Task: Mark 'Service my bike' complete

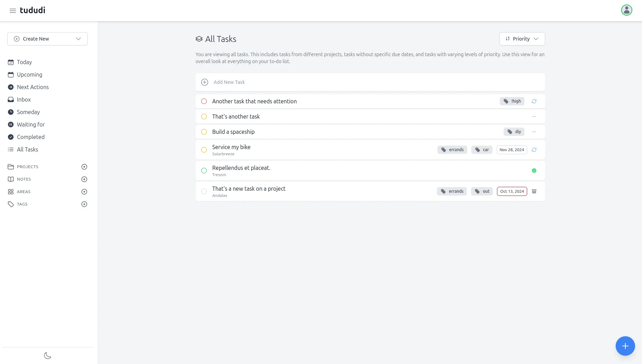Action: (204, 150)
